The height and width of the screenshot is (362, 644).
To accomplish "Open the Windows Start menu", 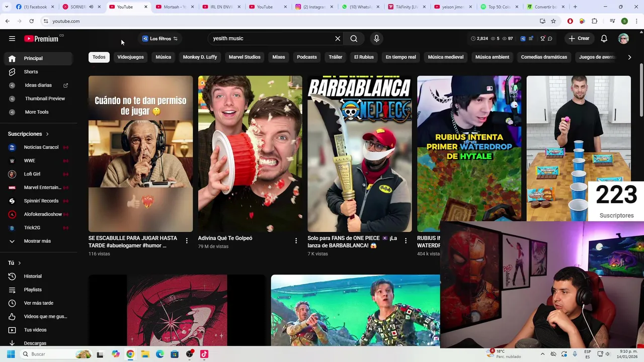I will point(11,354).
